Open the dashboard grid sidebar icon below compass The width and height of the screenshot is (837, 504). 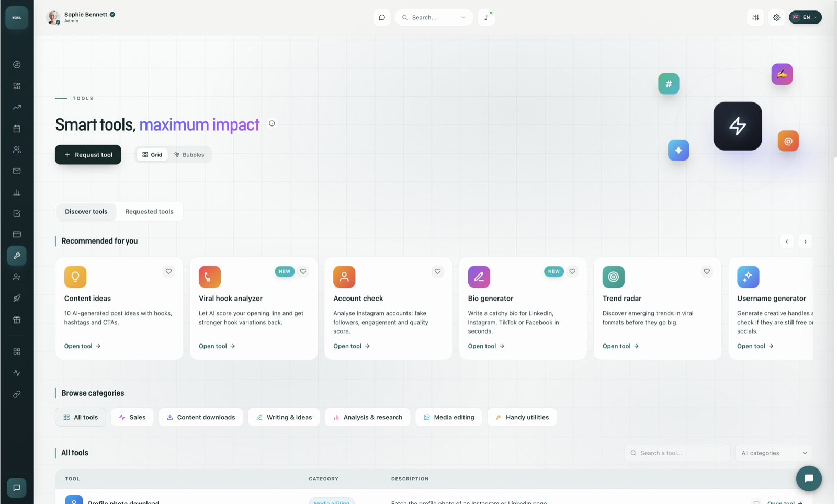click(x=17, y=86)
